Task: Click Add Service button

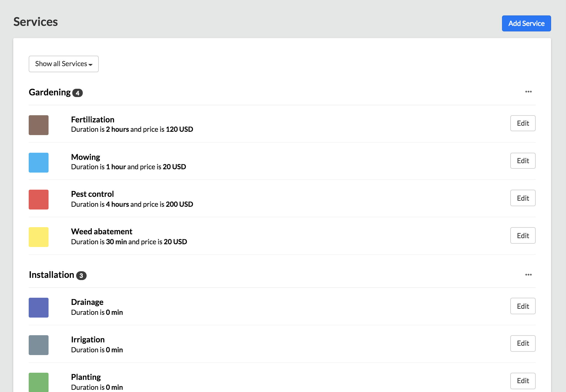Action: [x=527, y=23]
